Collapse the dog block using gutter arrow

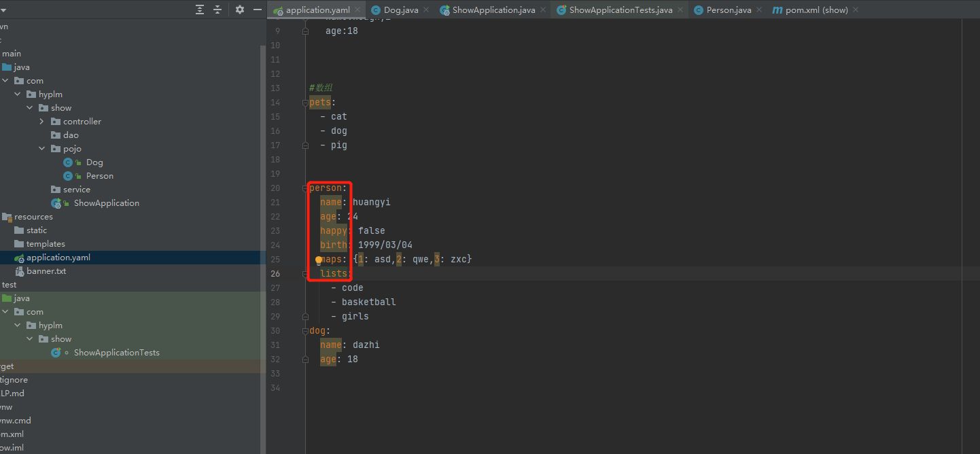click(x=304, y=330)
